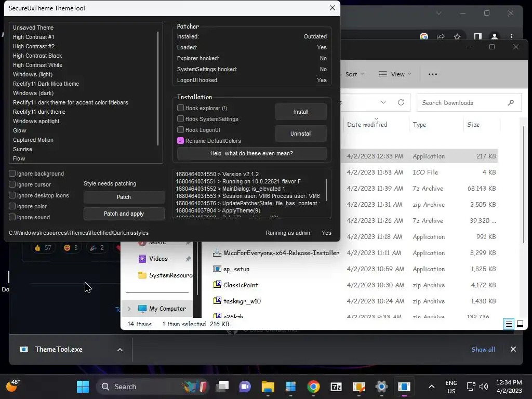
Task: Select High Contrast Black theme
Action: (x=37, y=56)
